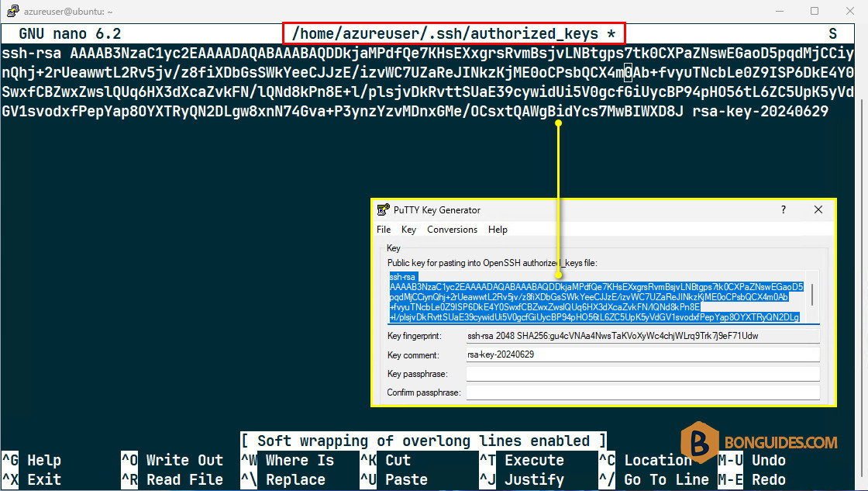Viewport: 868px width, 491px height.
Task: Click the PuTTY terminal window icon
Action: [12, 11]
